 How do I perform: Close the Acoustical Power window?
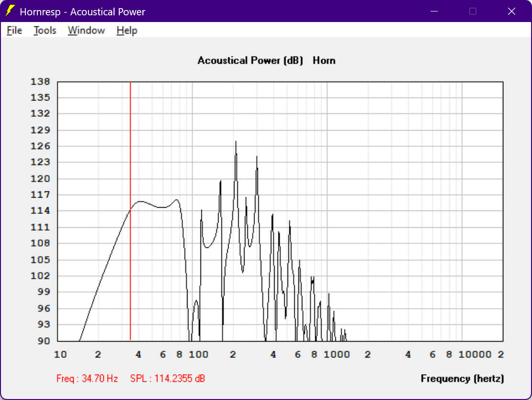511,11
